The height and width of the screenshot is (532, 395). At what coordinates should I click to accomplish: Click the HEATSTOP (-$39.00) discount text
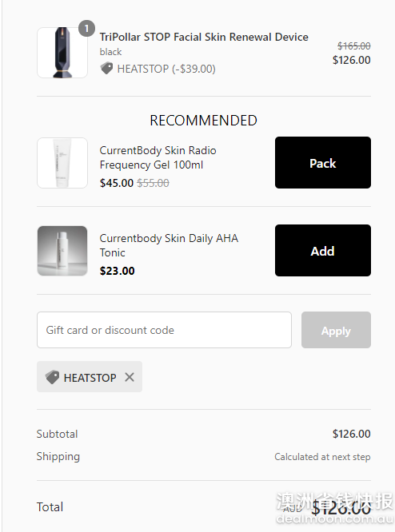point(166,69)
